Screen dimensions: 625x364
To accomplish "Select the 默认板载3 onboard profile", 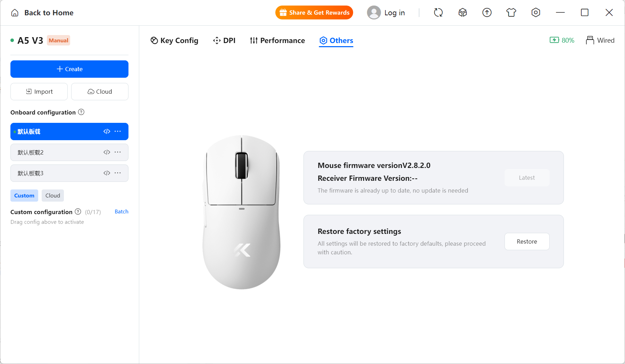I will click(69, 173).
